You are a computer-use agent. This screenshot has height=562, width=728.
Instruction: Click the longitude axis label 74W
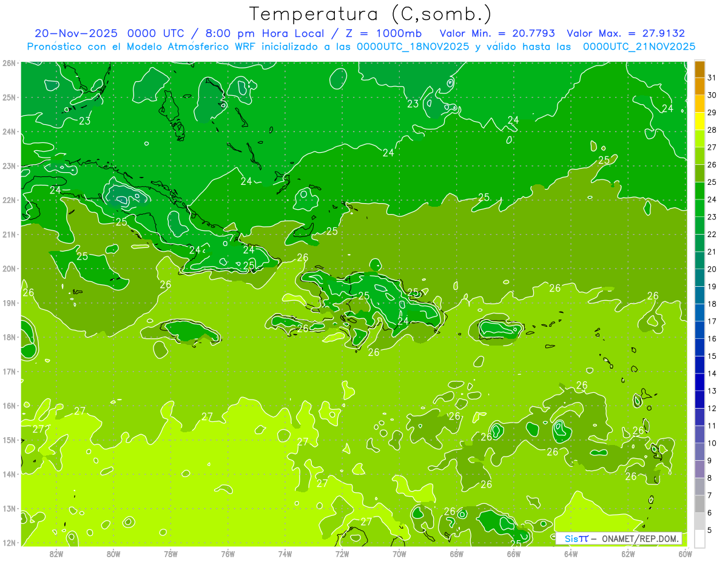tap(285, 553)
